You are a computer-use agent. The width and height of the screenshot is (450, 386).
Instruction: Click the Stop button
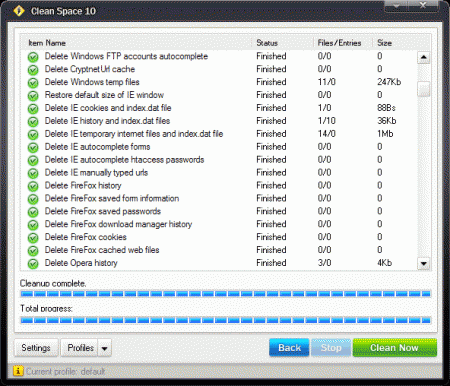pyautogui.click(x=331, y=348)
